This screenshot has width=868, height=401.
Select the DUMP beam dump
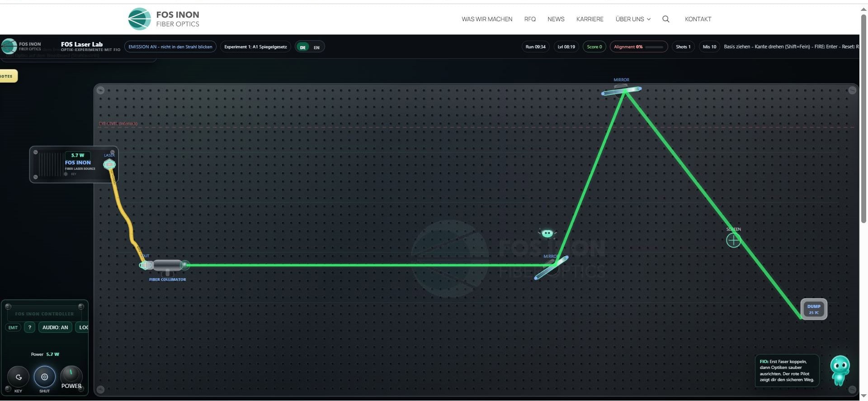(814, 309)
